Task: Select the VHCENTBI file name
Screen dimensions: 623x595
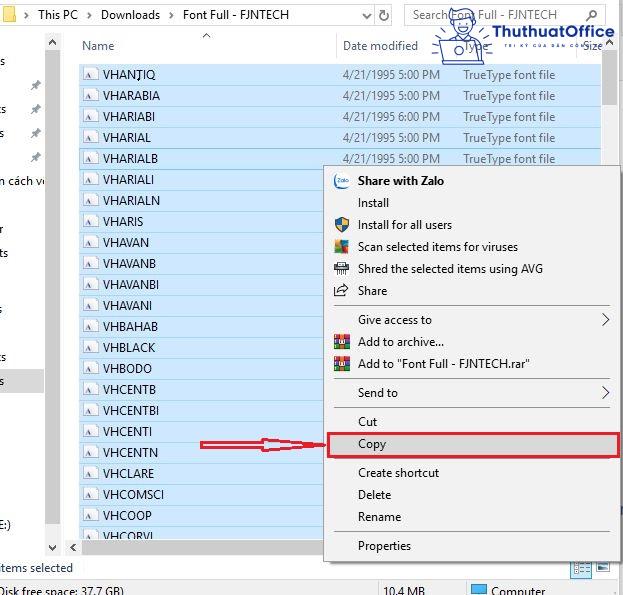Action: (x=131, y=410)
